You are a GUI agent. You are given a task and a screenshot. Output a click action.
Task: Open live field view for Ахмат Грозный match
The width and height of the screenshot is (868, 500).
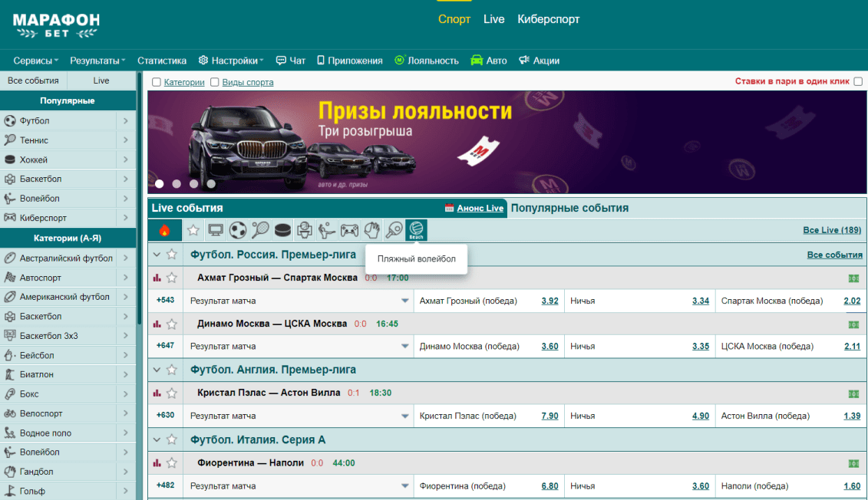tap(853, 278)
